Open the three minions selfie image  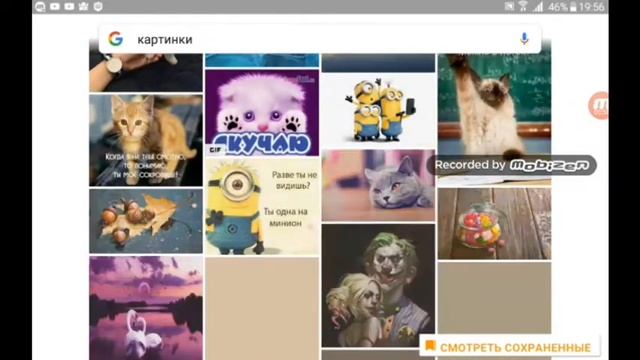(x=378, y=110)
